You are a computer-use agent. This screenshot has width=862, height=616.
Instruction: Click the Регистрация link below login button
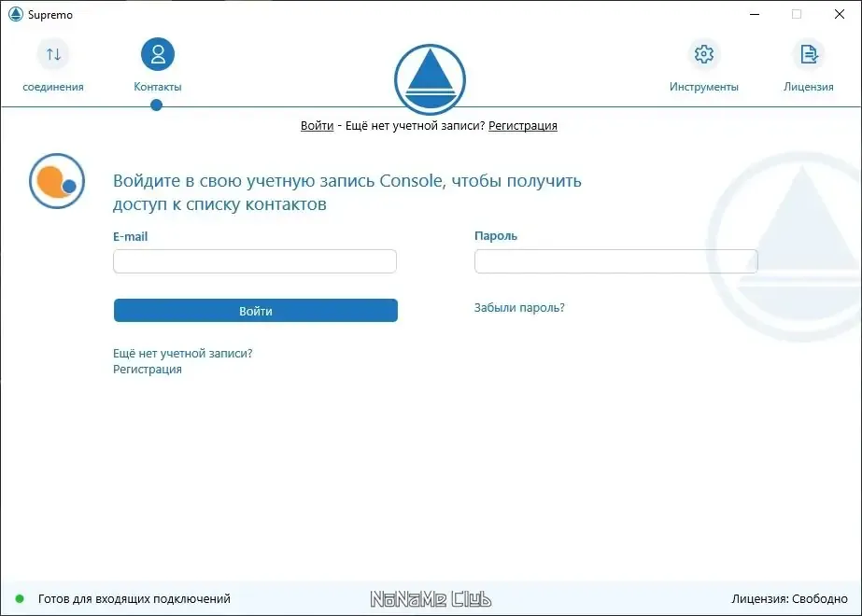point(148,370)
